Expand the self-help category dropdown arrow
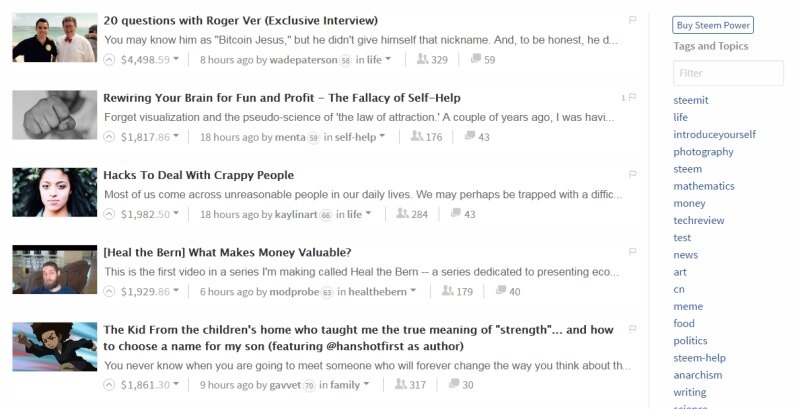The width and height of the screenshot is (800, 409). point(384,137)
